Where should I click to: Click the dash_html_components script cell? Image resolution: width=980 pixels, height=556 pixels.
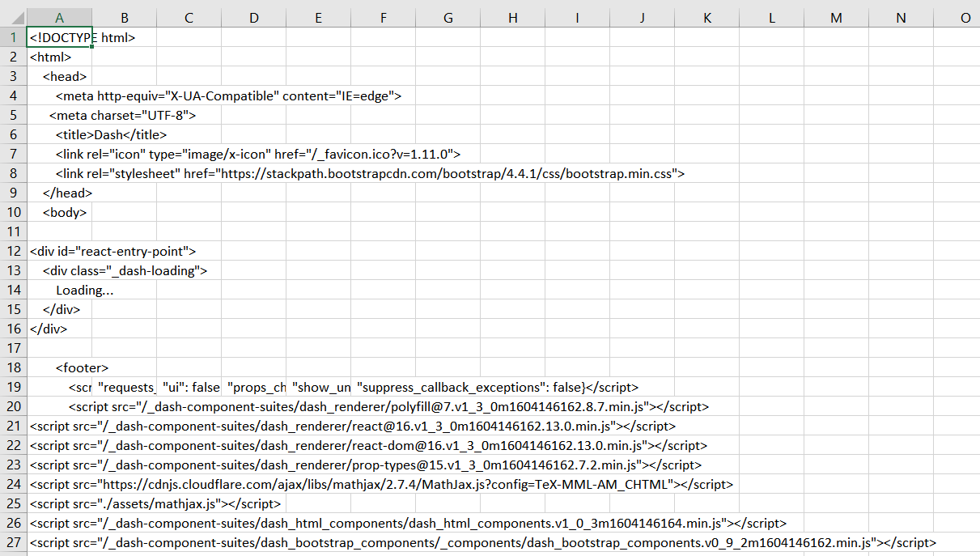point(60,523)
